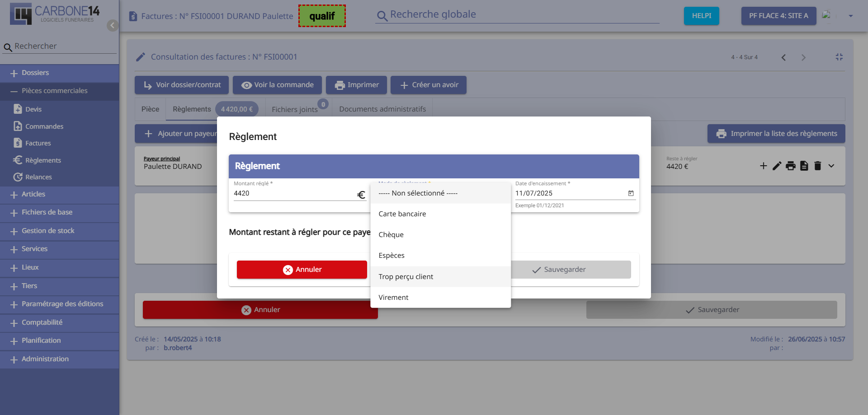Click the HELPI button
868x415 pixels.
tap(701, 16)
